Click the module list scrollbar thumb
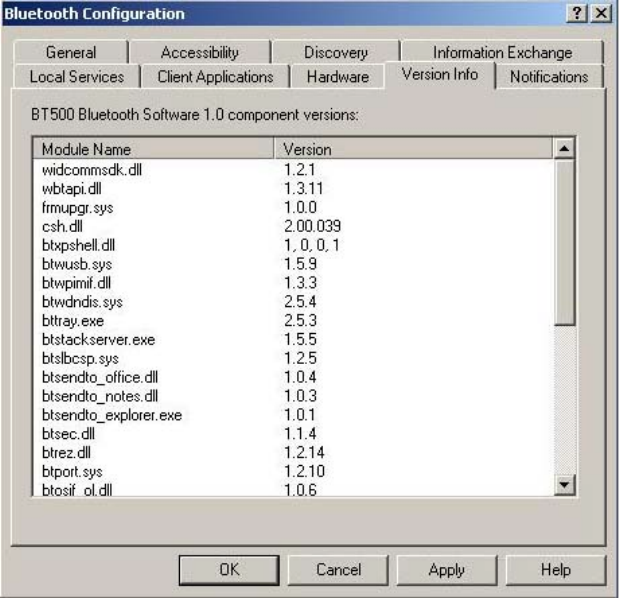Screen dimensions: 619x598 [564, 242]
